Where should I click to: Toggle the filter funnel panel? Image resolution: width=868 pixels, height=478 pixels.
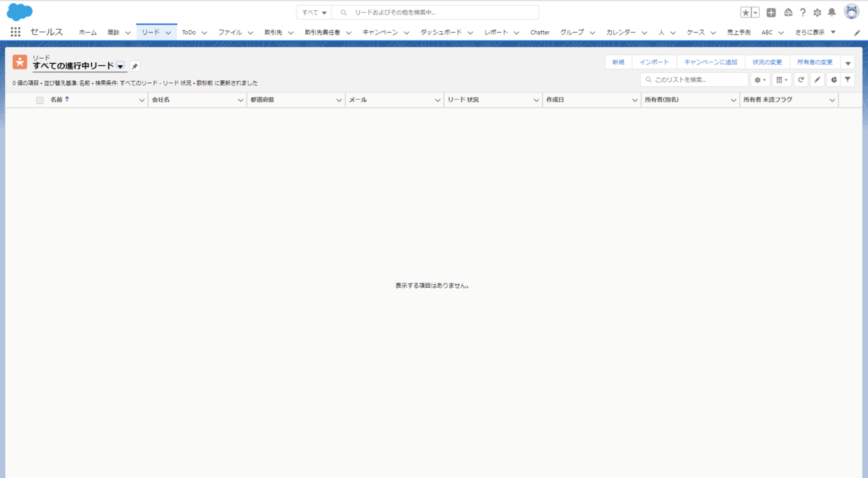pyautogui.click(x=848, y=80)
